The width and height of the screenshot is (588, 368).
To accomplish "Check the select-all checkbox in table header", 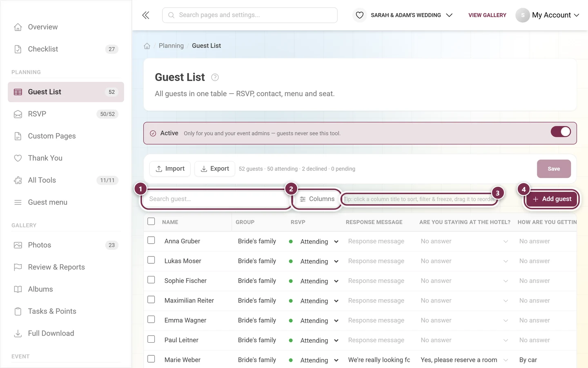I will 151,221.
